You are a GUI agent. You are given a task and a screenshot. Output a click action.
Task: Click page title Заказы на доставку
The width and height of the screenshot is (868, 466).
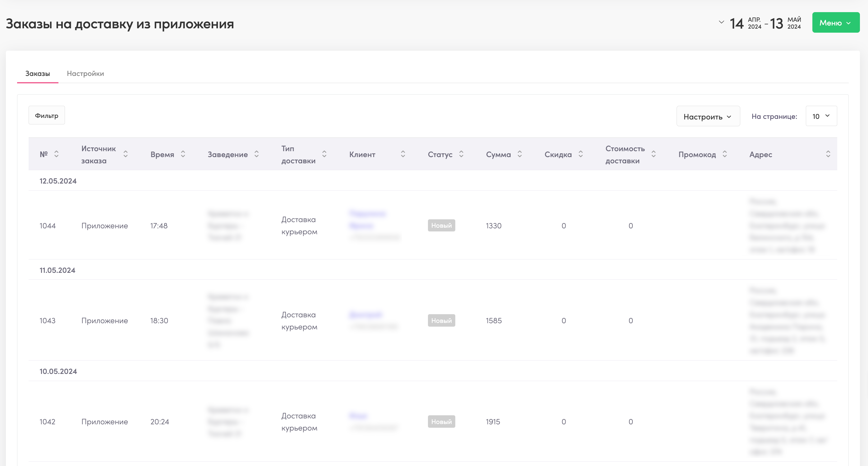(120, 24)
